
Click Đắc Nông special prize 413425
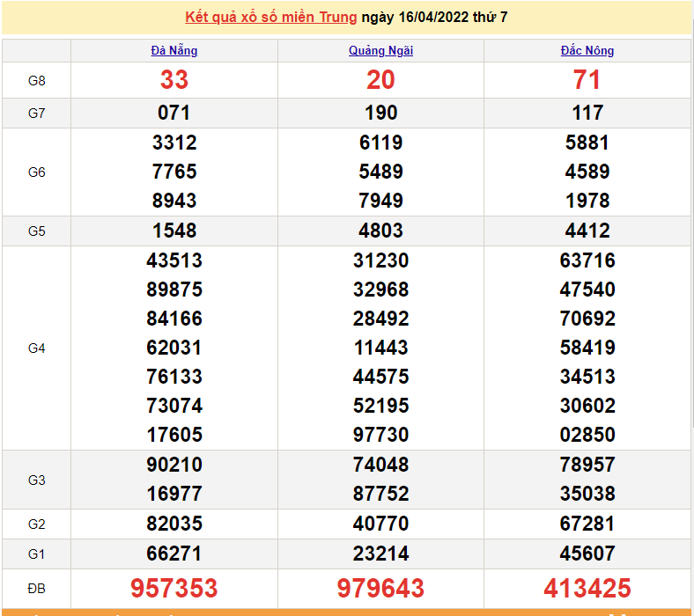coord(587,588)
